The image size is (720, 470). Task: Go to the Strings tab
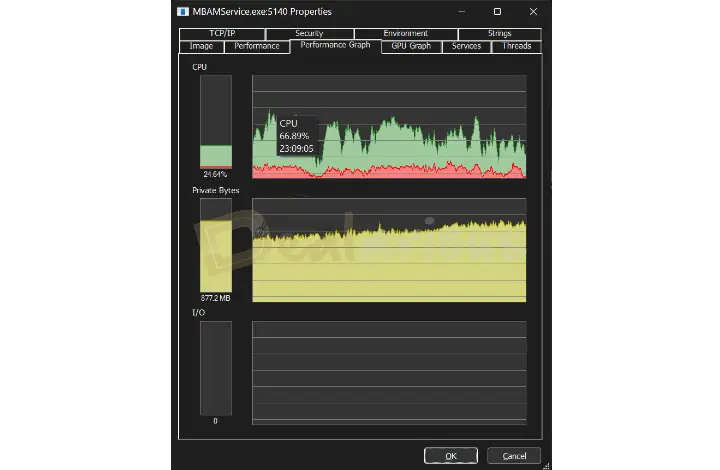[498, 34]
